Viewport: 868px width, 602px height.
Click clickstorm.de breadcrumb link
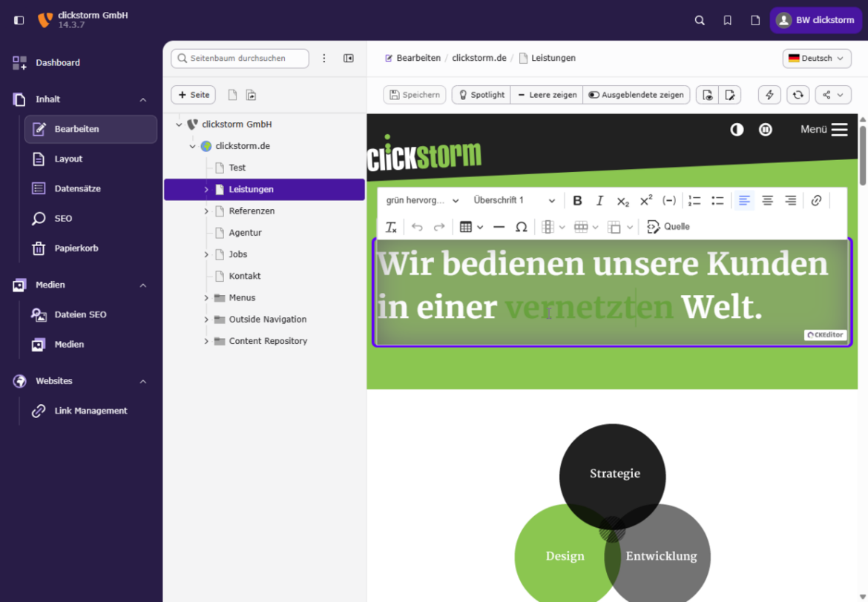coord(479,58)
